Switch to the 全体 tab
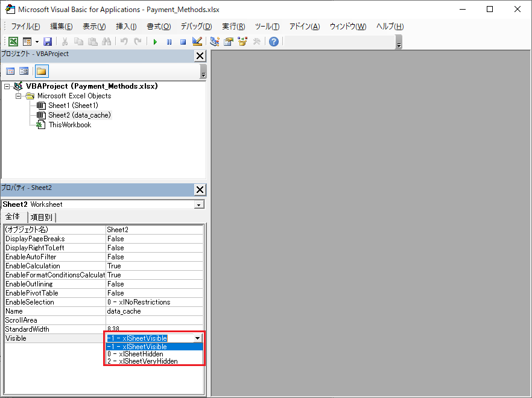This screenshot has height=398, width=532. pos(13,217)
